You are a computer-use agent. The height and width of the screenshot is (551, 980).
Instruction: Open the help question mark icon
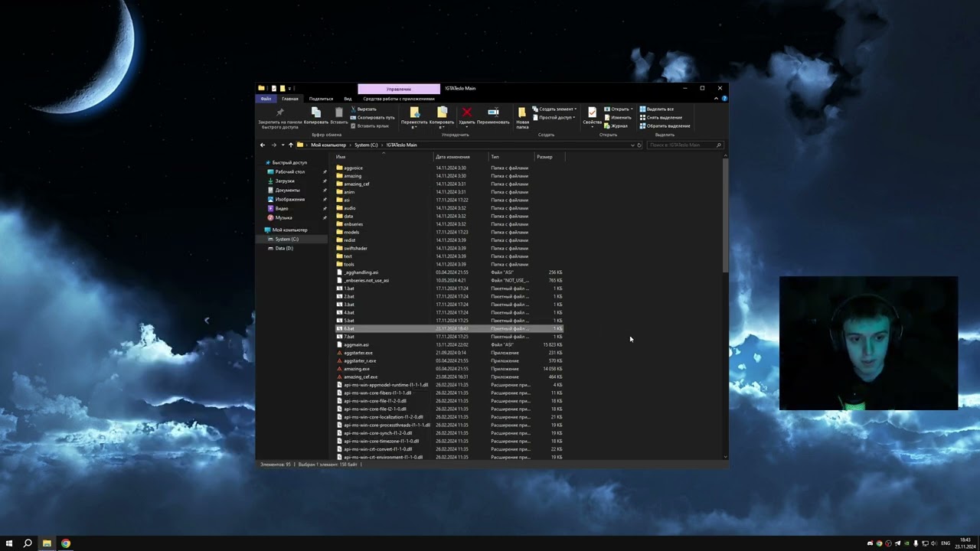(x=724, y=99)
